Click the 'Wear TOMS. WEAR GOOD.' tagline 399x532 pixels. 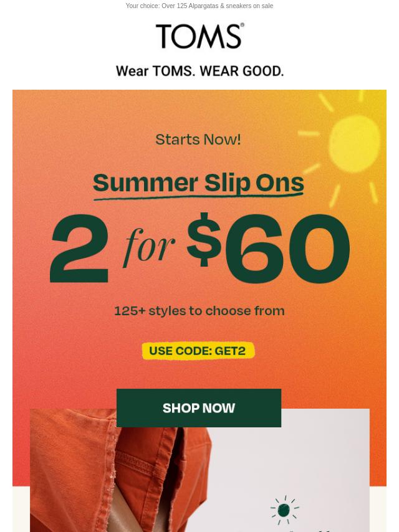click(199, 71)
